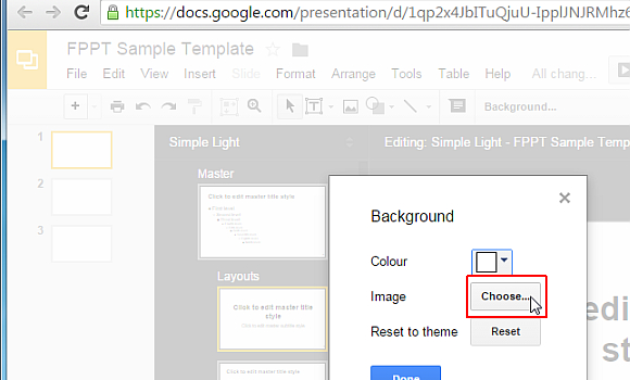The image size is (630, 380).
Task: Open the View menu
Action: [154, 74]
